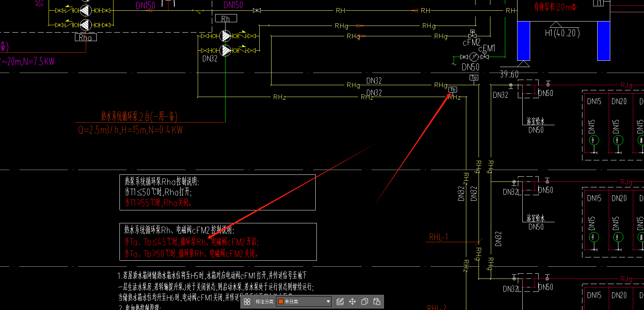Screen dimensions: 644x310
Task: Click the H1(40.20) elevation label
Action: (x=562, y=33)
